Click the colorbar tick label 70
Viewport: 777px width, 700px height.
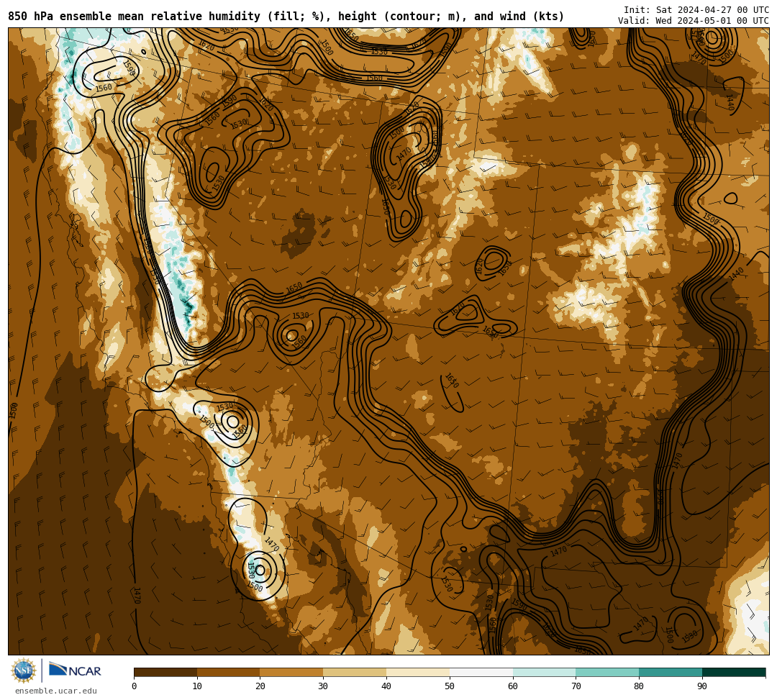coord(576,686)
